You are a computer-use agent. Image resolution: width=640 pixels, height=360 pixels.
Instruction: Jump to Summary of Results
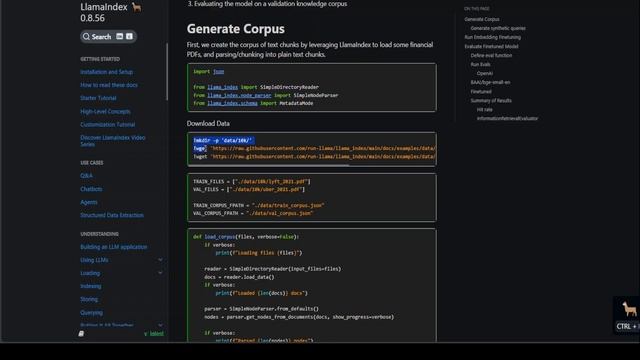click(x=491, y=100)
